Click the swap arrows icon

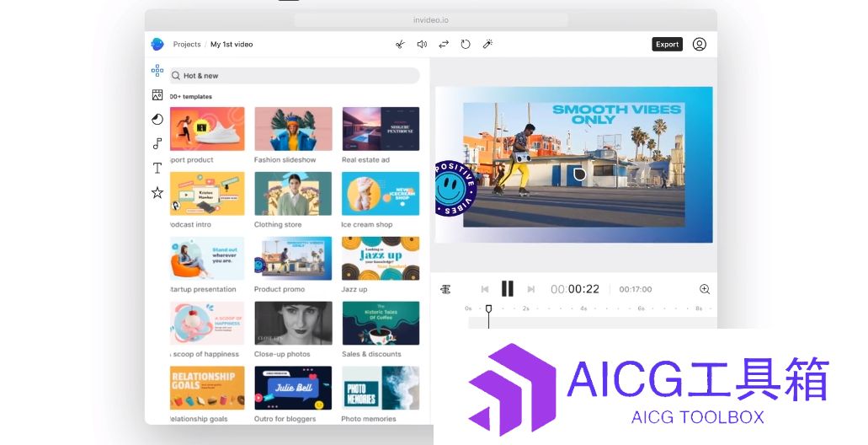pos(444,45)
